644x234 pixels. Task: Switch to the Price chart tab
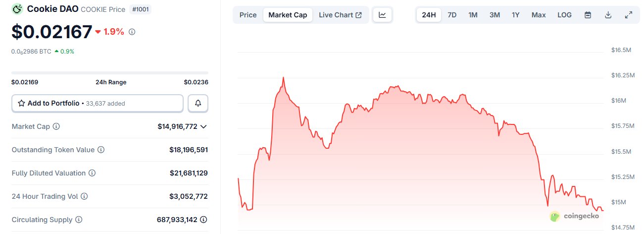(248, 15)
